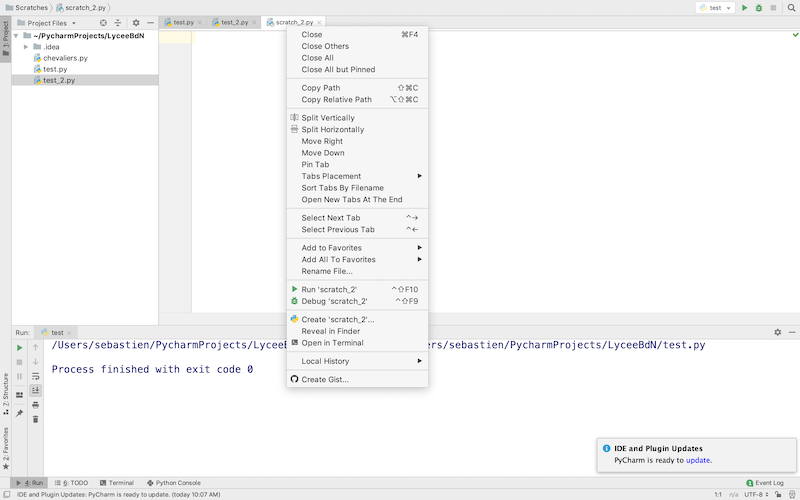Start debugging with top toolbar bug icon
The height and width of the screenshot is (500, 800).
click(759, 8)
